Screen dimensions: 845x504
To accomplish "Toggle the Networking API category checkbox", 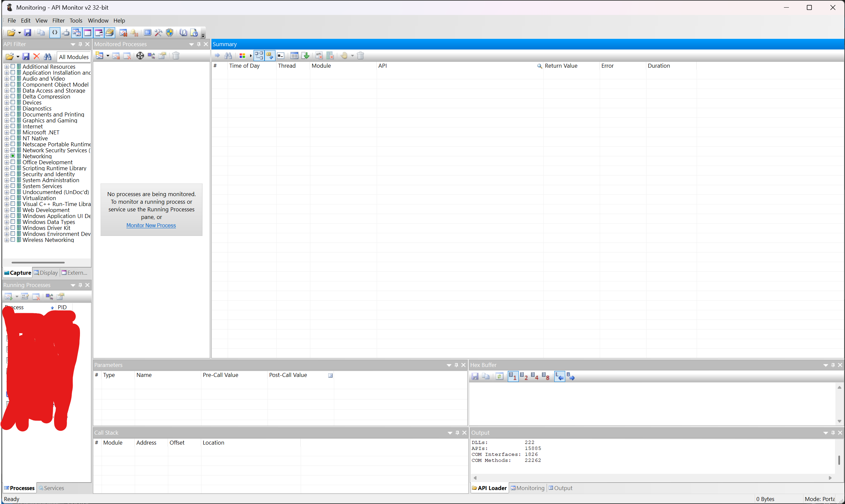I will point(13,156).
